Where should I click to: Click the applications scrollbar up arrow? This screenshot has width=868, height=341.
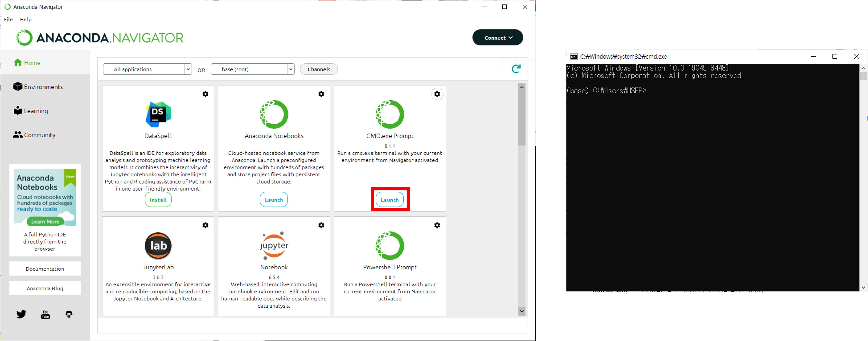coord(522,87)
